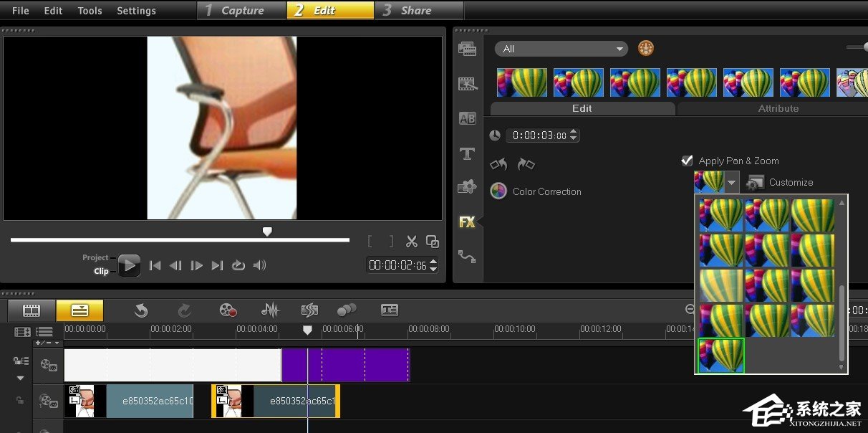Viewport: 868px width, 433px height.
Task: Open the FX filter library
Action: 467,222
